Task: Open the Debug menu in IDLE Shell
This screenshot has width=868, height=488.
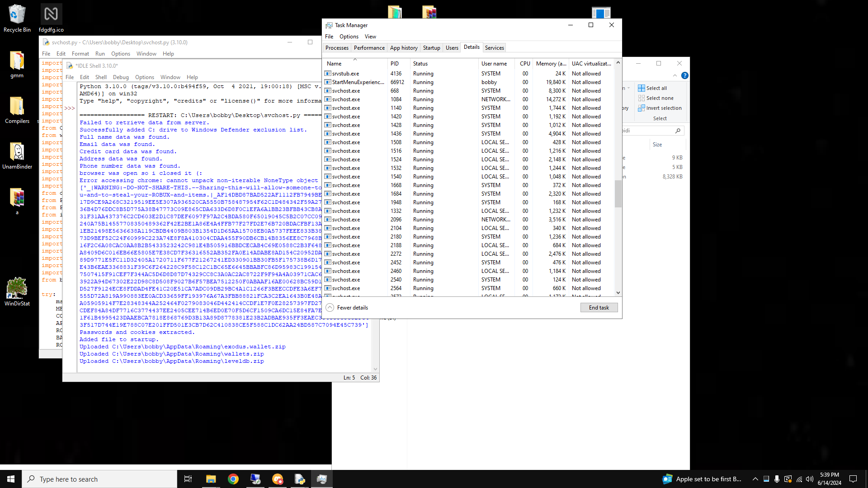Action: click(121, 77)
